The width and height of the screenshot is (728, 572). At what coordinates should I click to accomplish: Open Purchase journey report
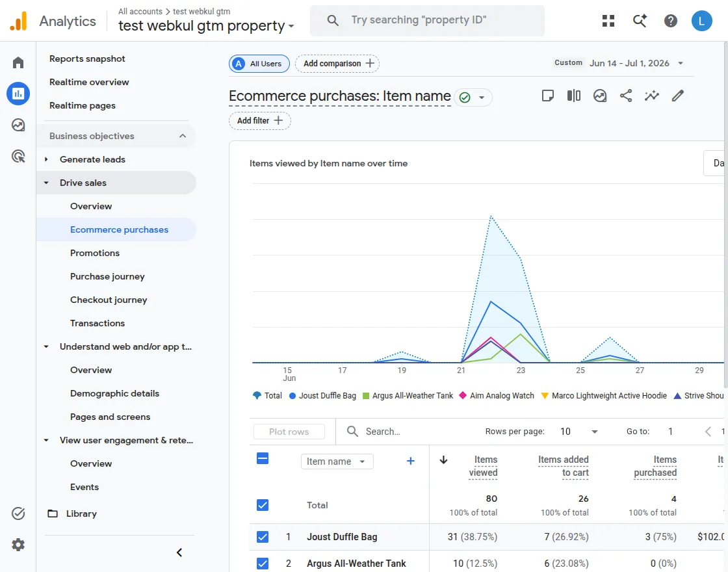point(107,276)
